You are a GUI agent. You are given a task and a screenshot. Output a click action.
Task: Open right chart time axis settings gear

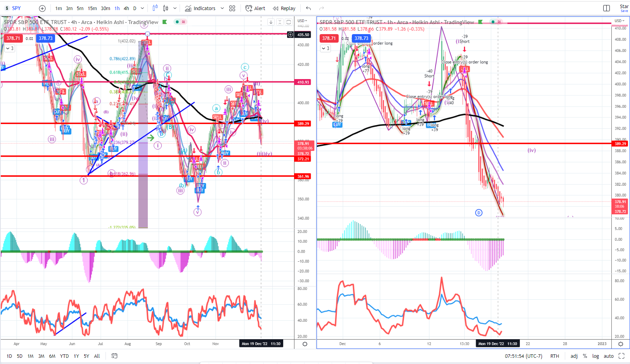(x=621, y=344)
